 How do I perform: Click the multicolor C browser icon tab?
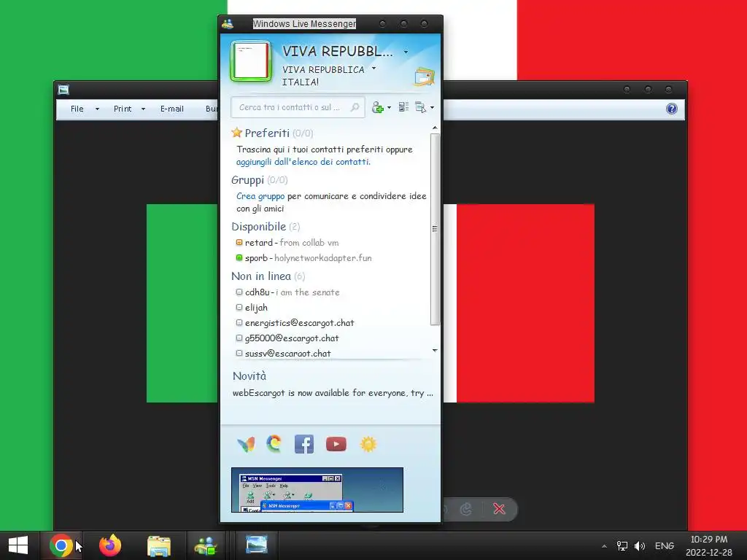pyautogui.click(x=274, y=444)
